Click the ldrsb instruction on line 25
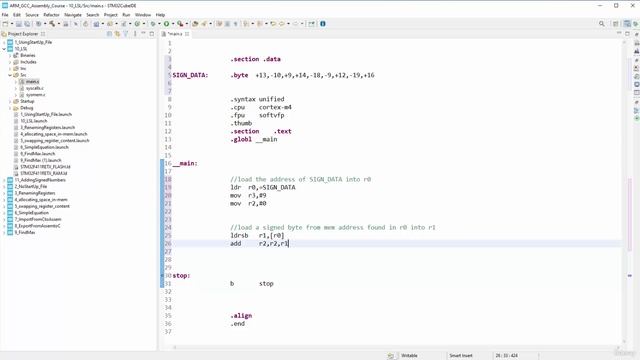The width and height of the screenshot is (640, 360). click(239, 236)
